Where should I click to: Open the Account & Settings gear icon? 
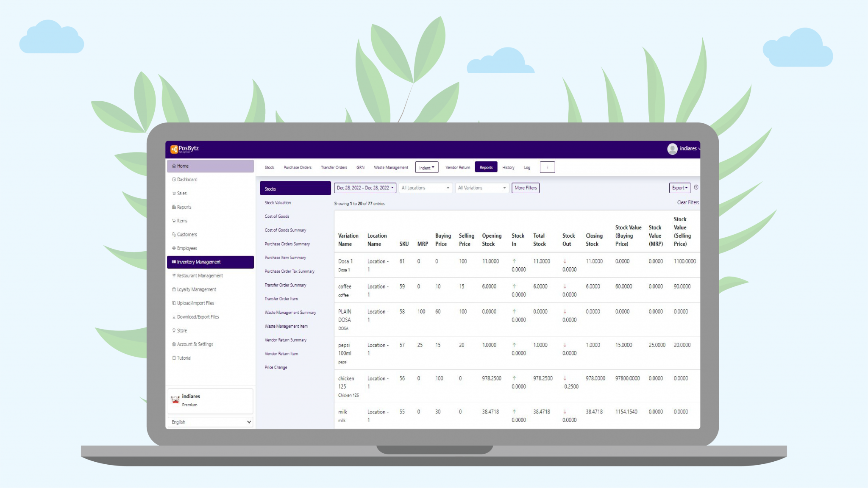pos(174,344)
